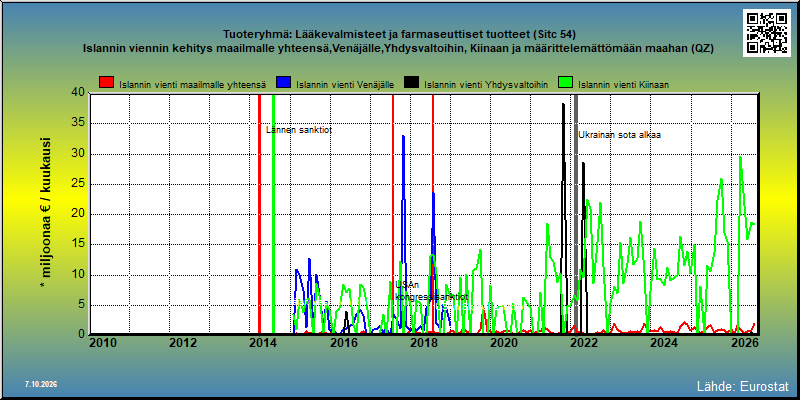Click the y-axis value 35

pos(78,123)
